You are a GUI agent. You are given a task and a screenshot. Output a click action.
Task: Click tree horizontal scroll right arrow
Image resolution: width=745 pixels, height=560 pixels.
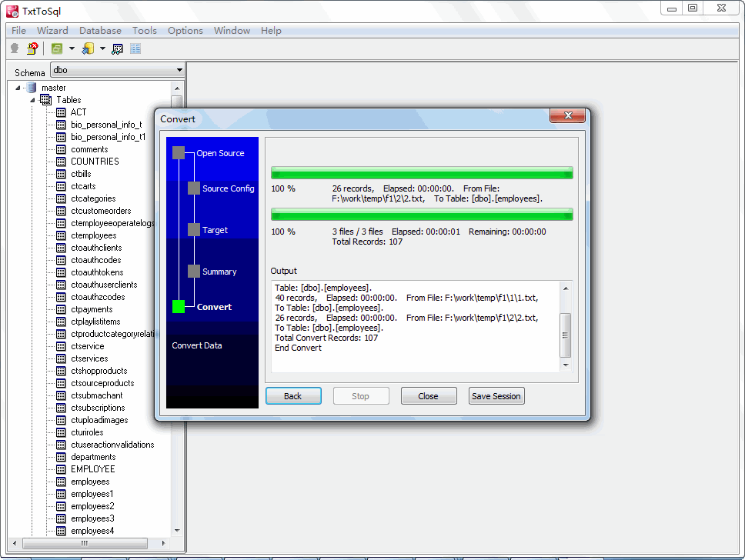tap(163, 543)
